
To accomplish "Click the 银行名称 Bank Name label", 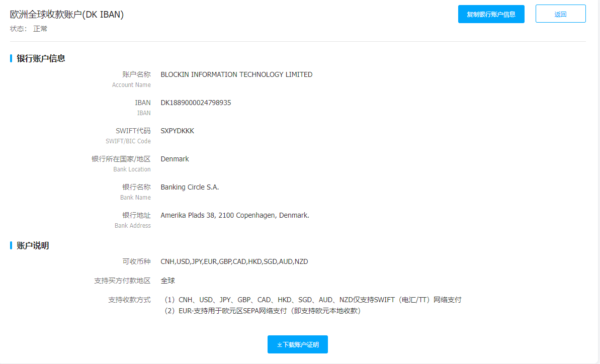I will click(135, 192).
